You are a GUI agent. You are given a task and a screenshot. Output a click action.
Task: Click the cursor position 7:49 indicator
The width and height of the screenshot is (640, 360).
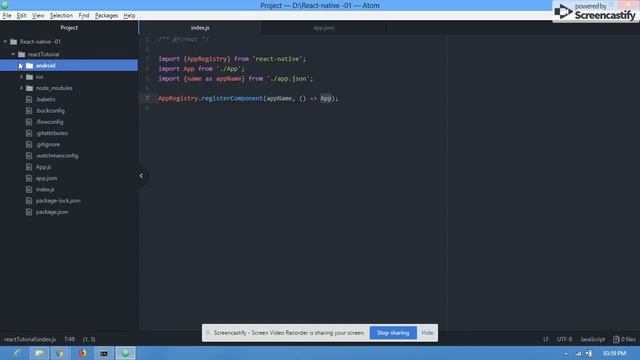tap(69, 339)
